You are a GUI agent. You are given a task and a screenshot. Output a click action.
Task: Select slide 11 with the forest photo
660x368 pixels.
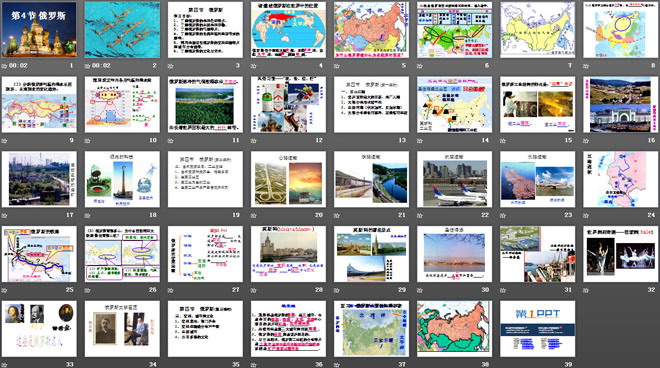(205, 104)
